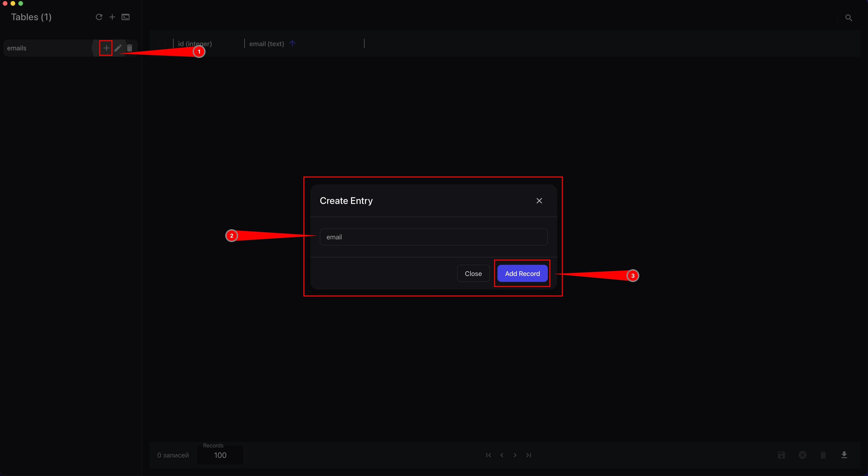Screen dimensions: 868x476
Task: Add a new table with plus icon beside Tables
Action: pyautogui.click(x=112, y=17)
